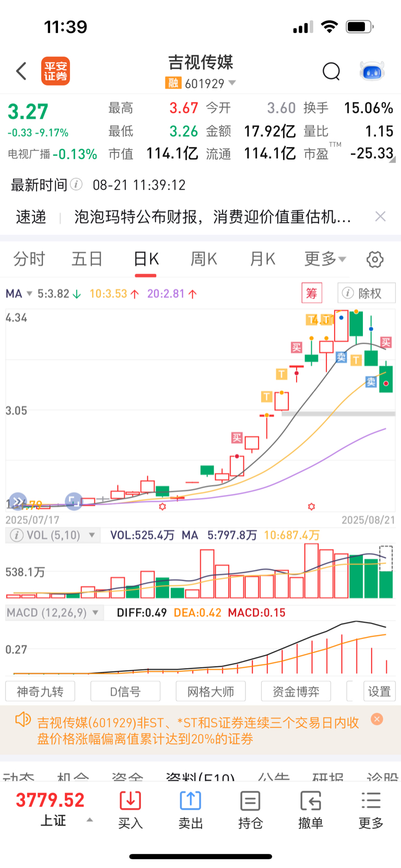Screen dimensions: 401x868
Task: Switch to the 月K tab
Action: [263, 259]
